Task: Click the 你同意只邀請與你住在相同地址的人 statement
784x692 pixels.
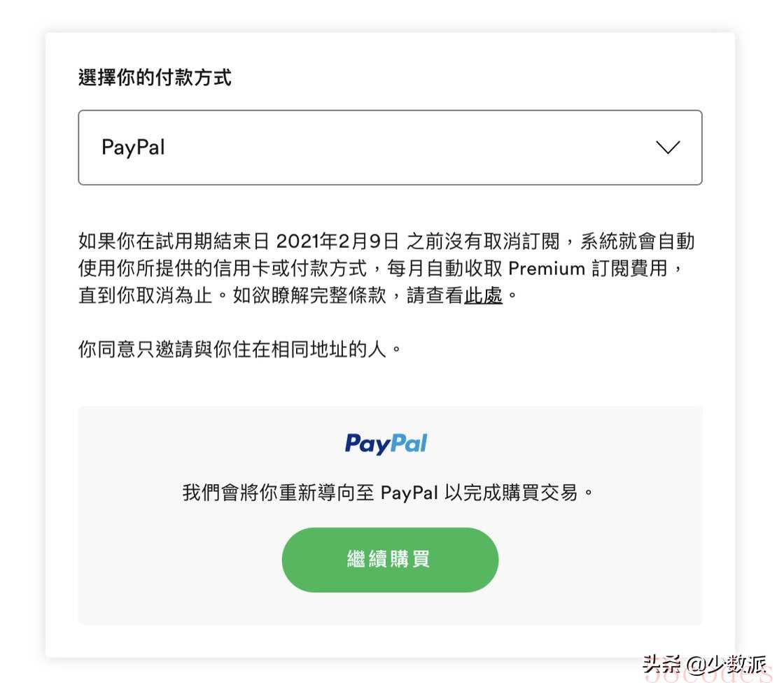Action: (239, 348)
